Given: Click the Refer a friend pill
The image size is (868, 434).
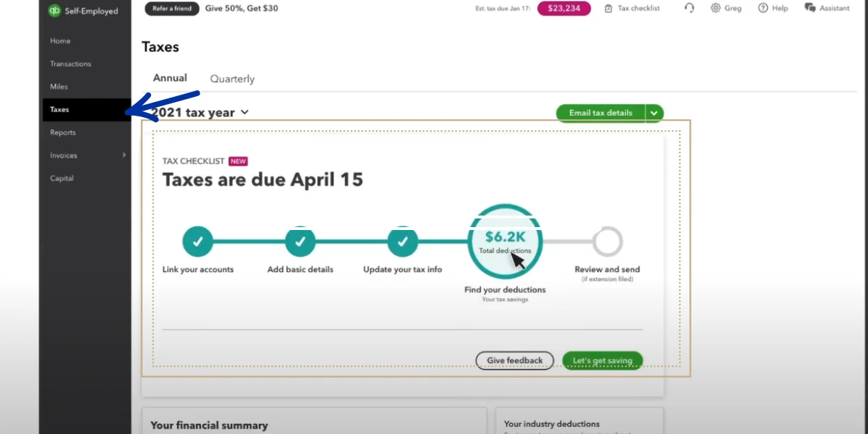Looking at the screenshot, I should [x=171, y=9].
